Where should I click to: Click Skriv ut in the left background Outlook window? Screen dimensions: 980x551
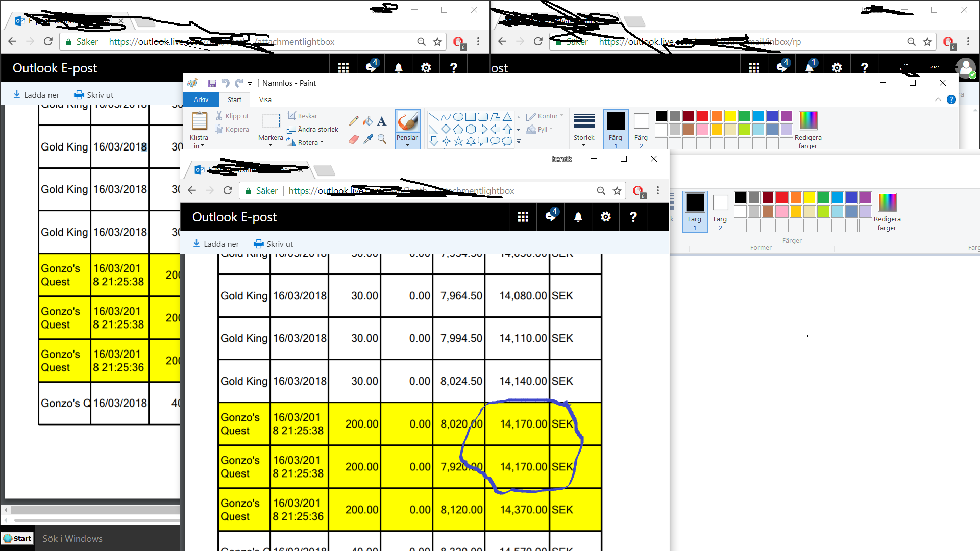click(x=93, y=95)
